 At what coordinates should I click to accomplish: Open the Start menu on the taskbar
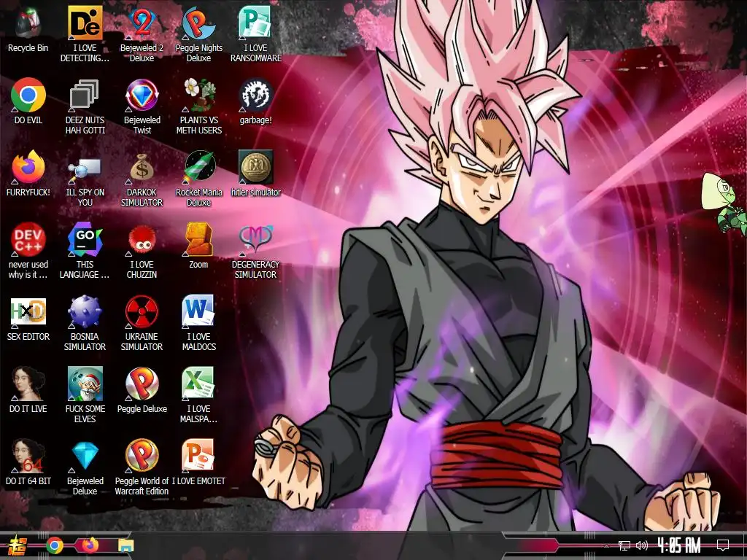point(18,545)
